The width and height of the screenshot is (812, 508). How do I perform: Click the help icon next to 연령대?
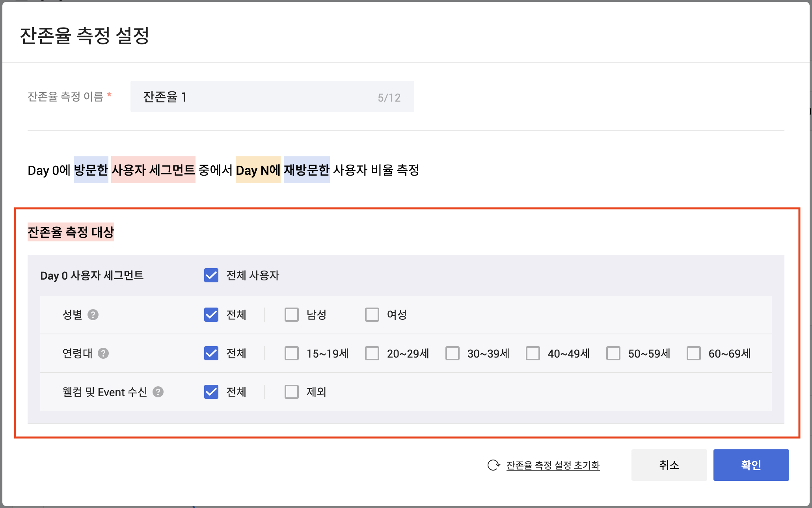click(x=103, y=353)
